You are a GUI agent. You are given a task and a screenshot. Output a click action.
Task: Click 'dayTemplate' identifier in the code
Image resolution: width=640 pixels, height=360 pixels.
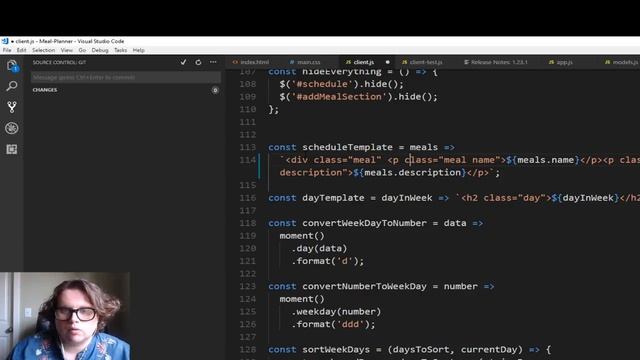point(333,198)
